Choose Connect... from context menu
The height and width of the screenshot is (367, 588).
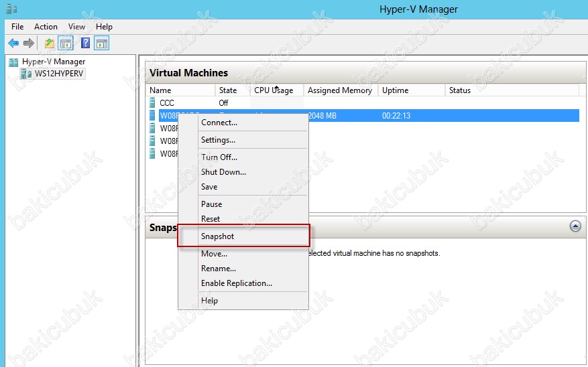243,123
